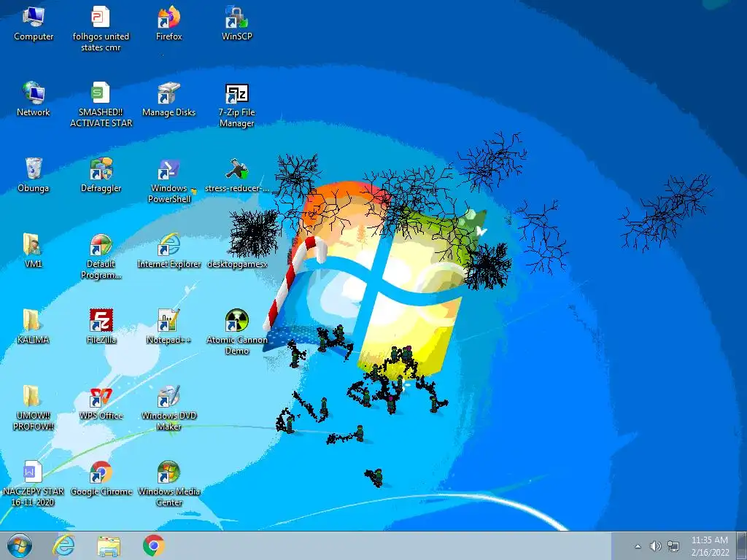Viewport: 747px width, 560px height.
Task: Open the Windows Start menu
Action: tap(20, 545)
